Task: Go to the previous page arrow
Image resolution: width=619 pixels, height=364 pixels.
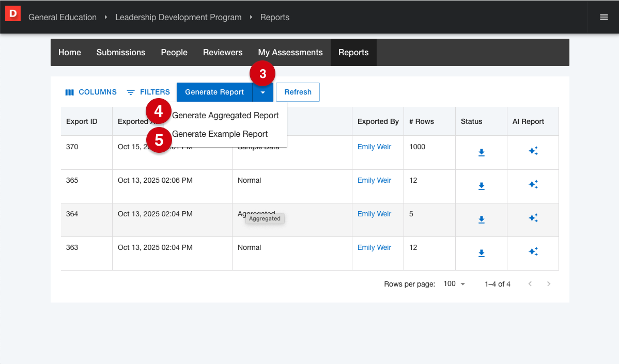Action: tap(530, 284)
